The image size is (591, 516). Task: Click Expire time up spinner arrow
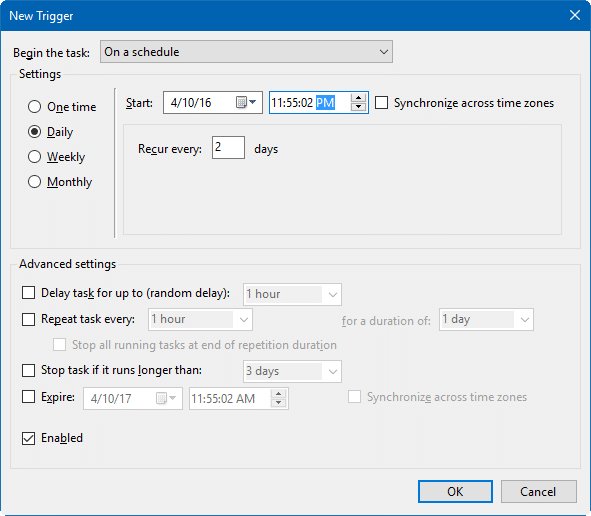278,394
